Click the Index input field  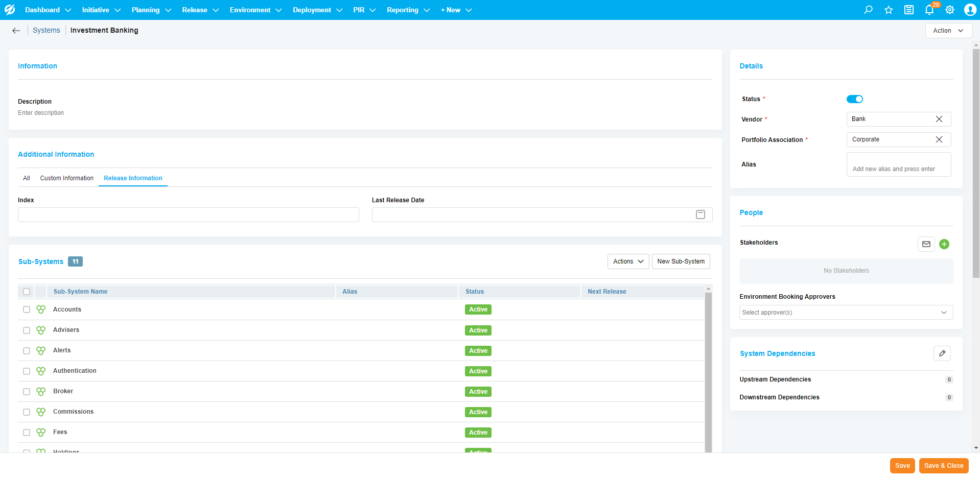coord(188,215)
